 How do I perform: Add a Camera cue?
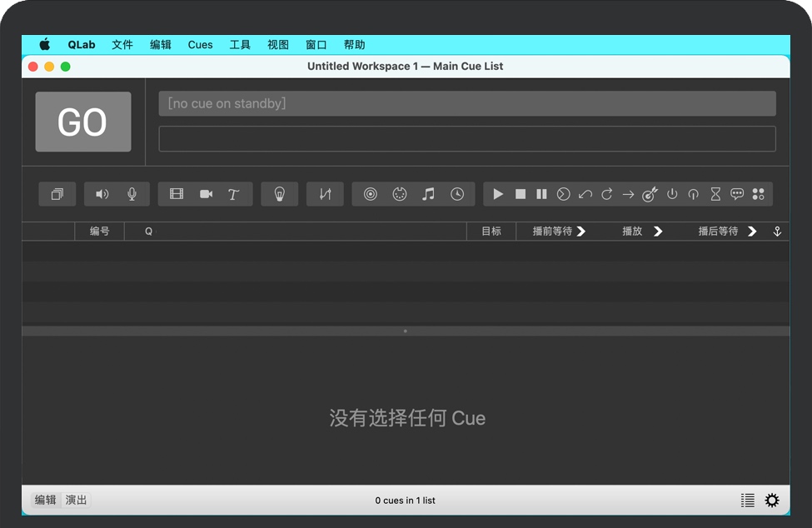206,194
